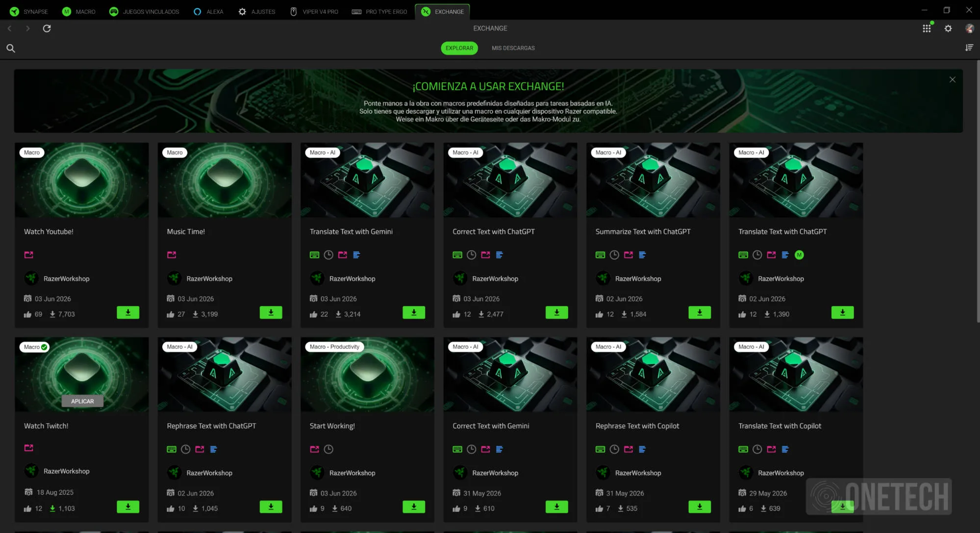Open the Alexa tab
The image size is (980, 533).
(x=208, y=12)
